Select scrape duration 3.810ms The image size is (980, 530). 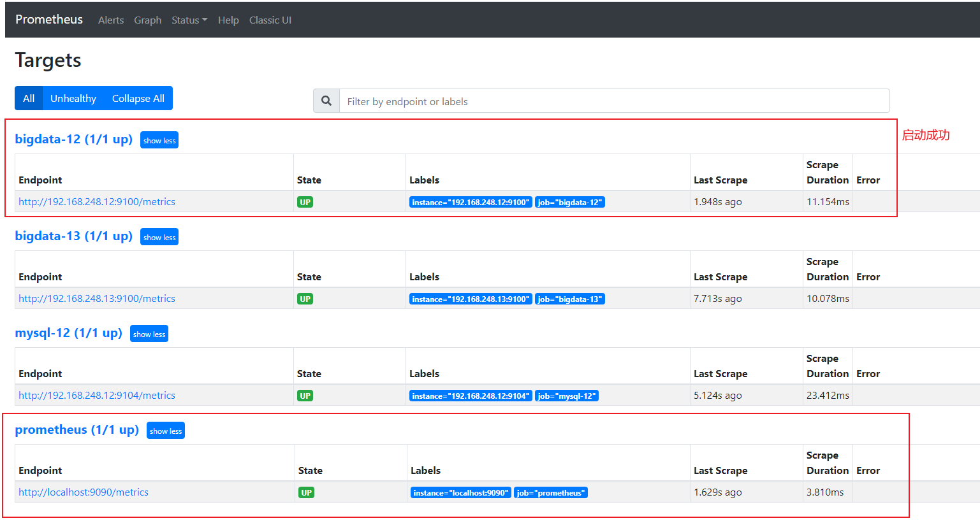click(x=825, y=492)
